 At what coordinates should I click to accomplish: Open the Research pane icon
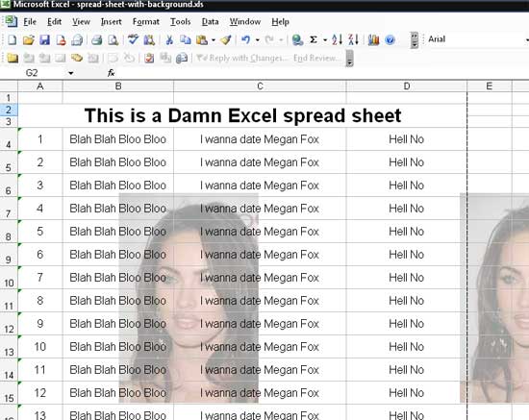(149, 40)
